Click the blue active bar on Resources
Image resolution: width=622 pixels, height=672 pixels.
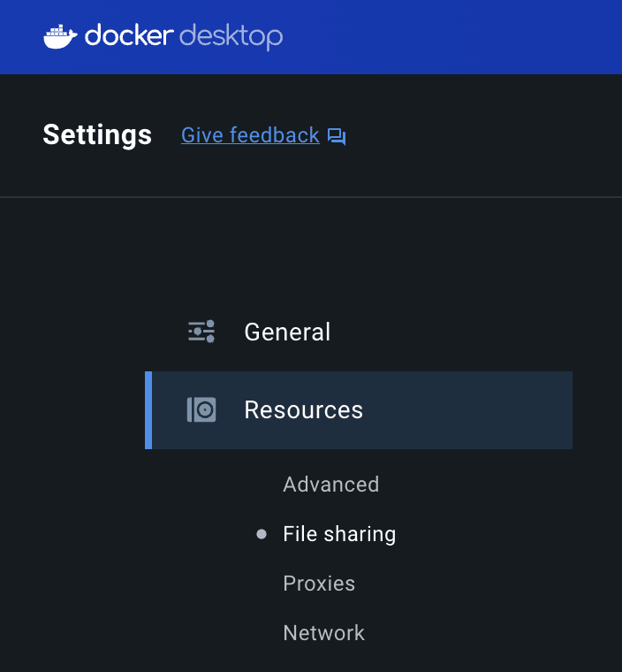click(148, 410)
